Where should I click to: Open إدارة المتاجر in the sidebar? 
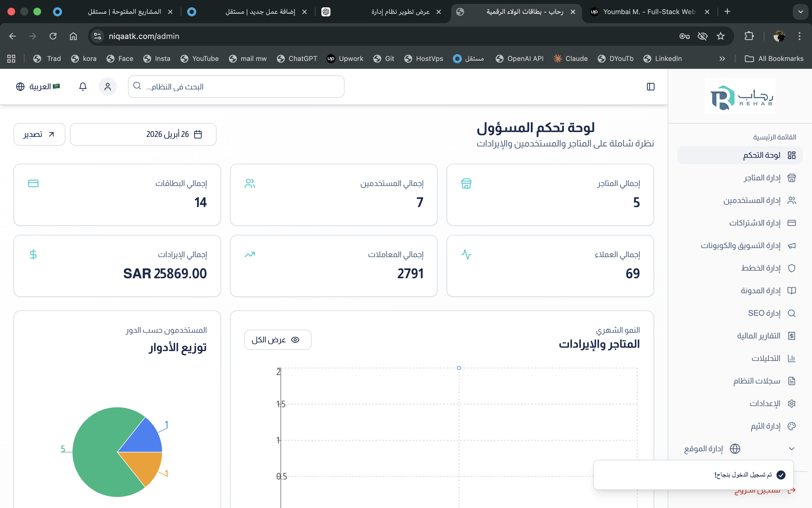pos(740,178)
